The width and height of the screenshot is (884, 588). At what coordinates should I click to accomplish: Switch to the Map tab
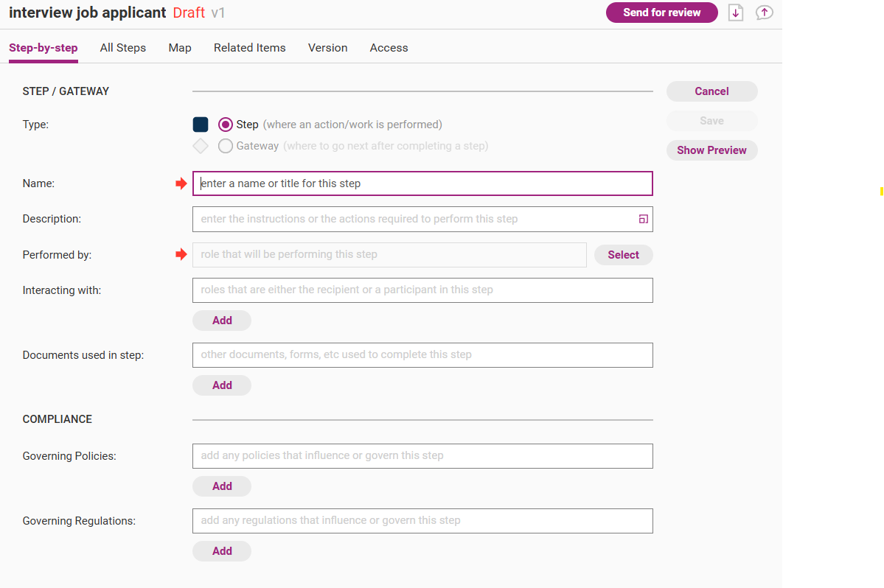[180, 48]
